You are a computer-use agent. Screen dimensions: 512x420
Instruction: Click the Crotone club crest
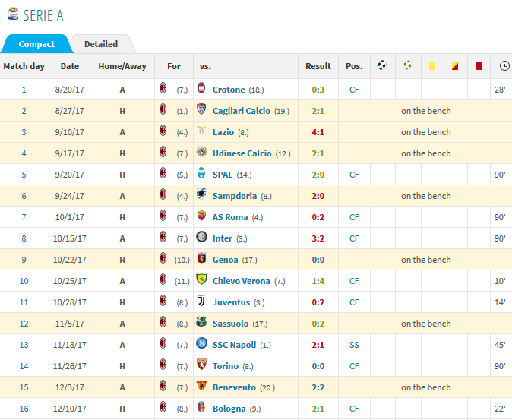point(201,88)
